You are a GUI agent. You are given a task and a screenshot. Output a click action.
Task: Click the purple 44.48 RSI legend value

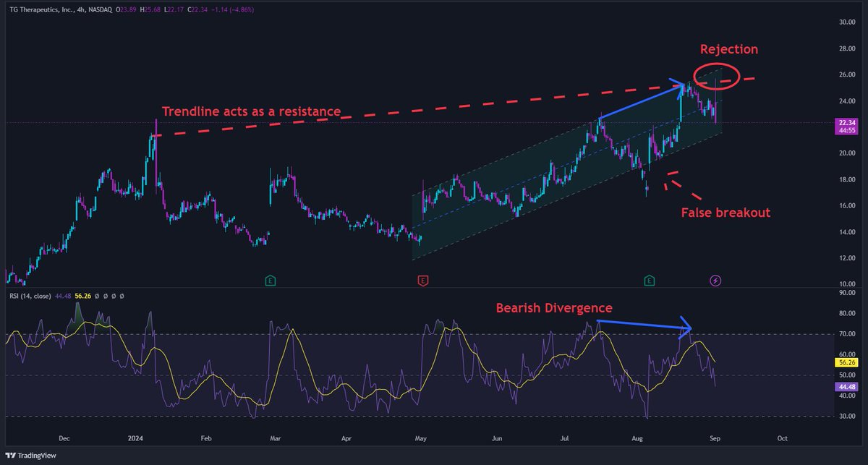[x=62, y=297]
